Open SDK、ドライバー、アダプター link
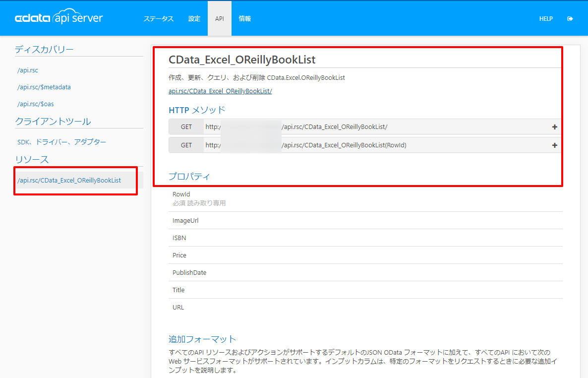Viewport: 588px width, 378px height. point(62,142)
